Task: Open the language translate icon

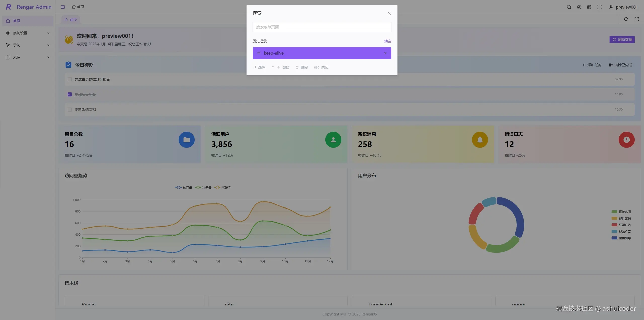Action: tap(579, 7)
